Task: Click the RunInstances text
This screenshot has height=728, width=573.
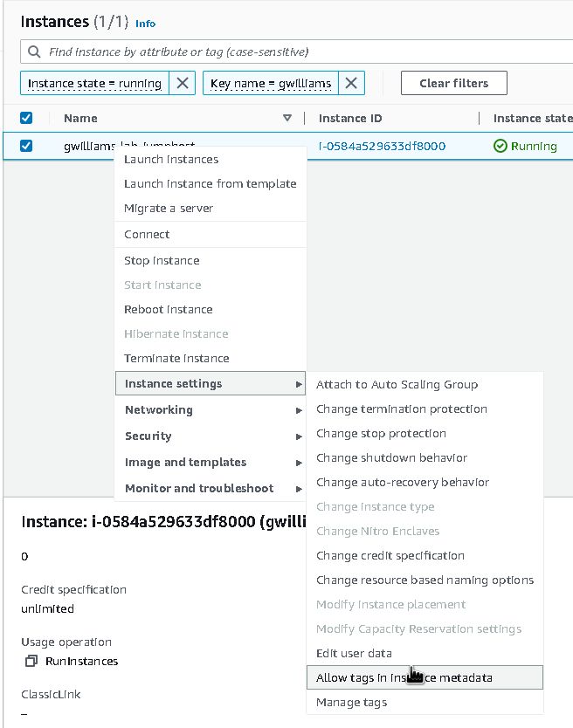Action: 81,661
